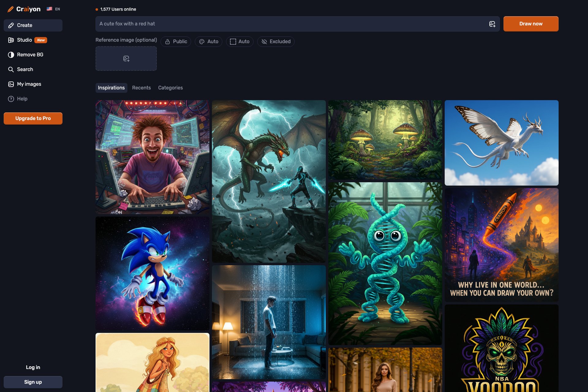
Task: Open the Search page
Action: click(25, 69)
